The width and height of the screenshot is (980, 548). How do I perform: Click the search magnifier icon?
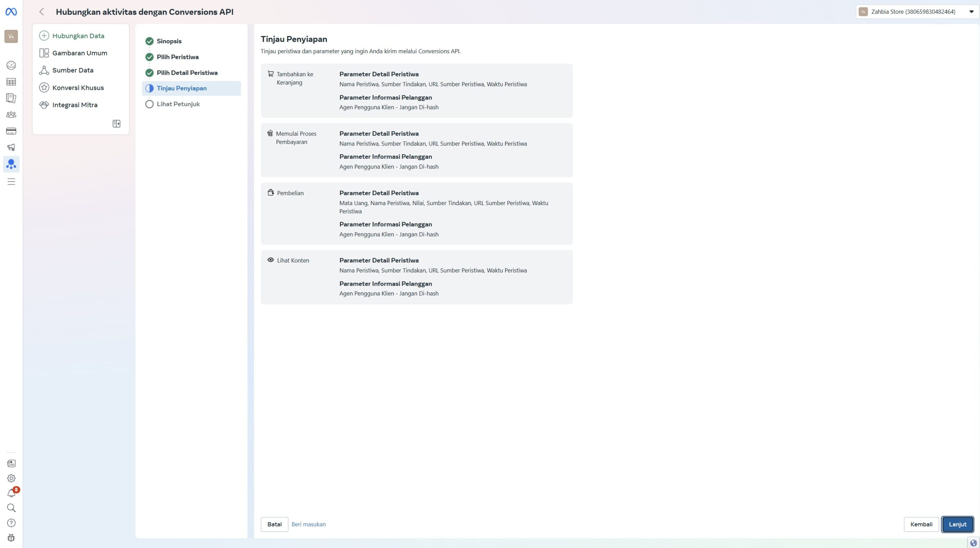pos(11,508)
